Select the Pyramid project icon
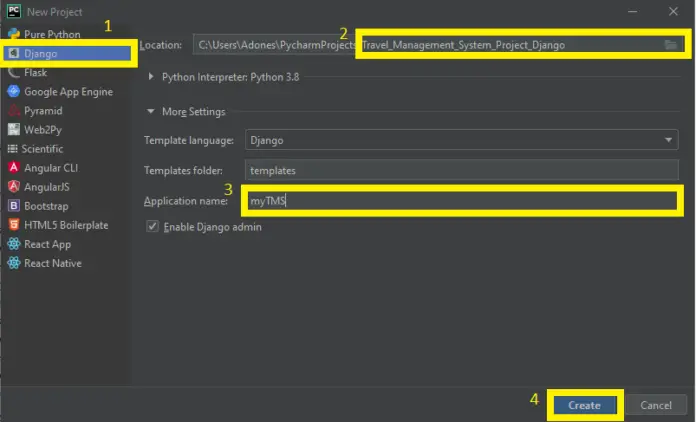696x422 pixels. [13, 110]
